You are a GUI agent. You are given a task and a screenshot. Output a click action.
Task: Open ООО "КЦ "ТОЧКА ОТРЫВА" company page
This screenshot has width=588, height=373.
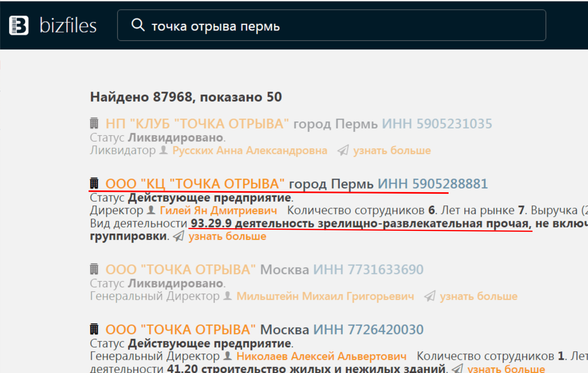[195, 184]
